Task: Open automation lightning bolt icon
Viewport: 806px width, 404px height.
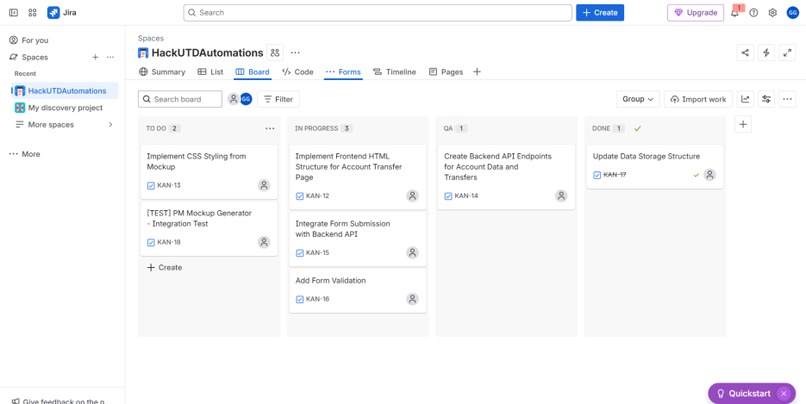Action: 766,52
